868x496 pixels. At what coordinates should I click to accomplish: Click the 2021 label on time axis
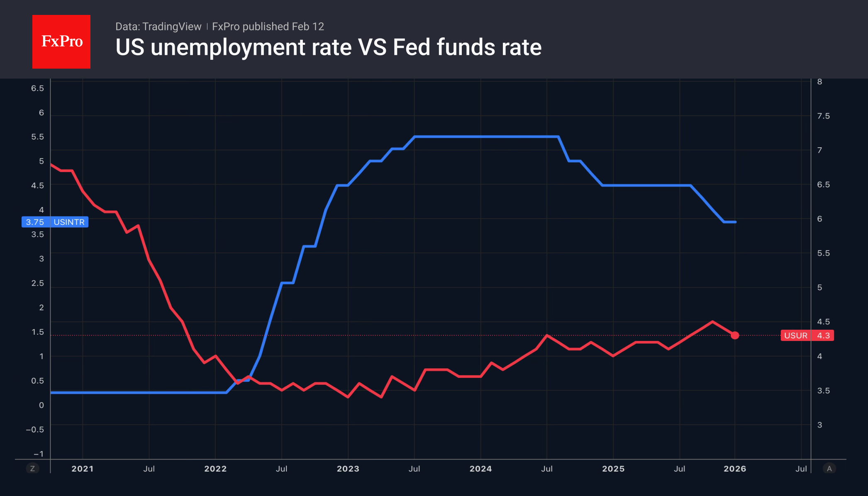pos(83,469)
